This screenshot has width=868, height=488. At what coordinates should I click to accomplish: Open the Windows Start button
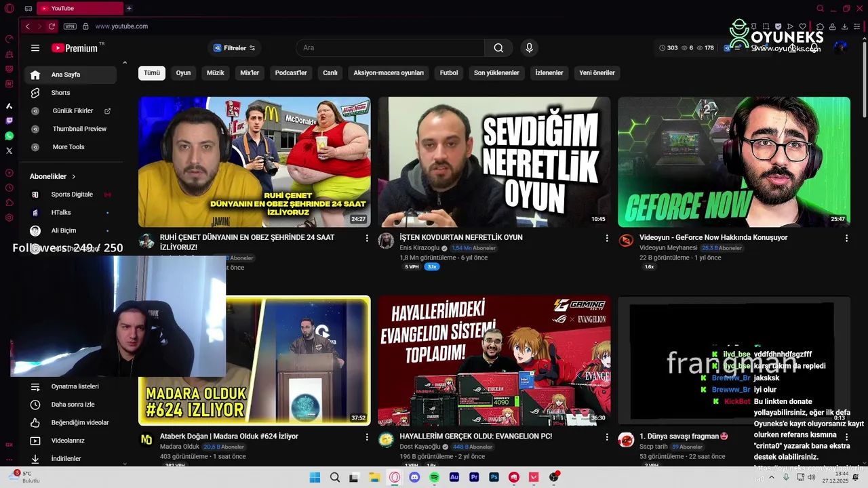click(x=315, y=477)
